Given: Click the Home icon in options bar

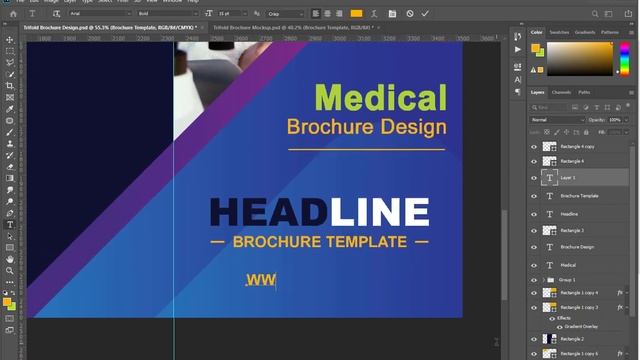Looking at the screenshot, I should 13,13.
